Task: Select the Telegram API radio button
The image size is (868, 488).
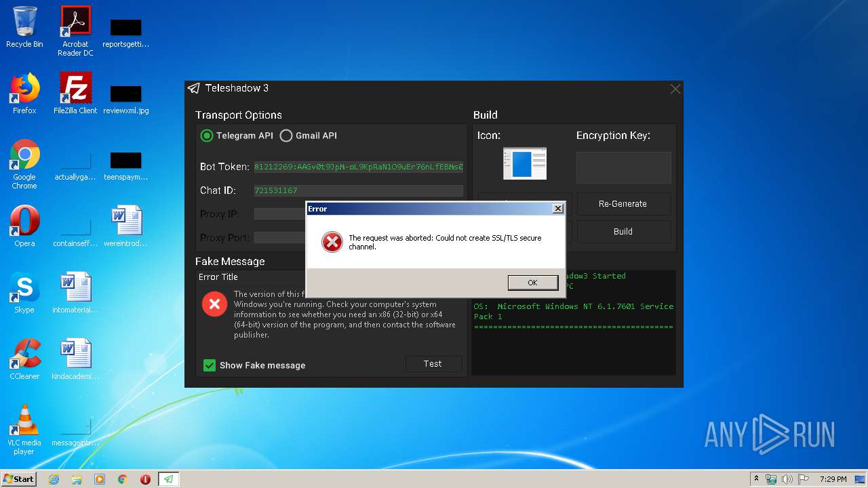Action: [207, 136]
